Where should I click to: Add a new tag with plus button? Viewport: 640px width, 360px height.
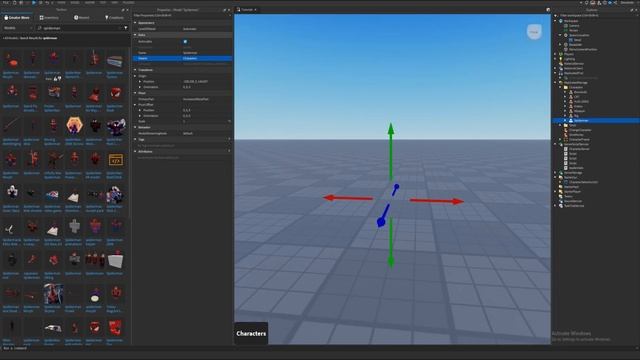229,140
